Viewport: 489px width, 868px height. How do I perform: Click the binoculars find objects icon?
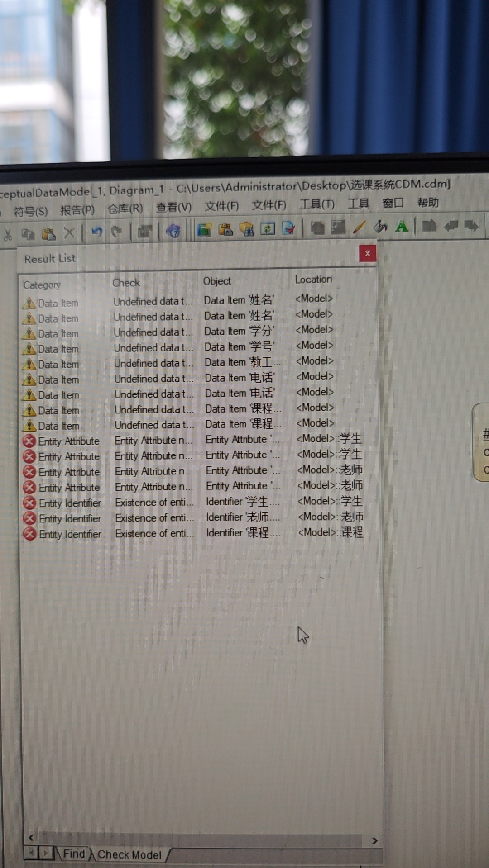[x=247, y=230]
